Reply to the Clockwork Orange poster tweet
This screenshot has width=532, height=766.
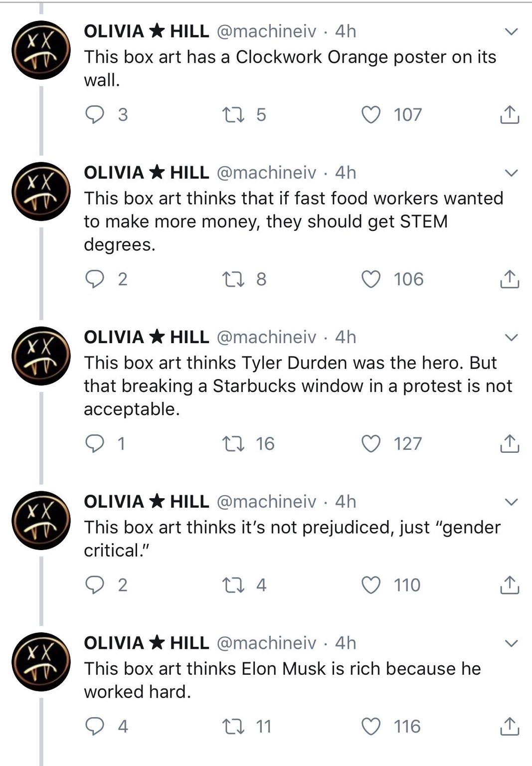[95, 115]
